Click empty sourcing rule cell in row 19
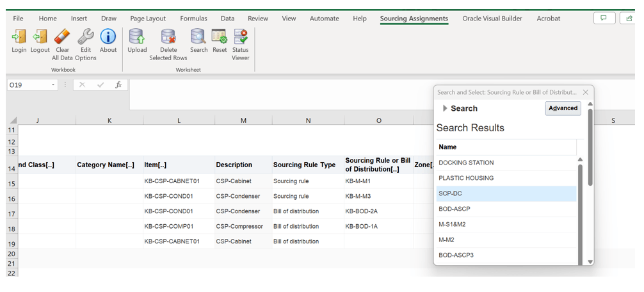Image resolution: width=644 pixels, height=292 pixels. click(x=379, y=241)
